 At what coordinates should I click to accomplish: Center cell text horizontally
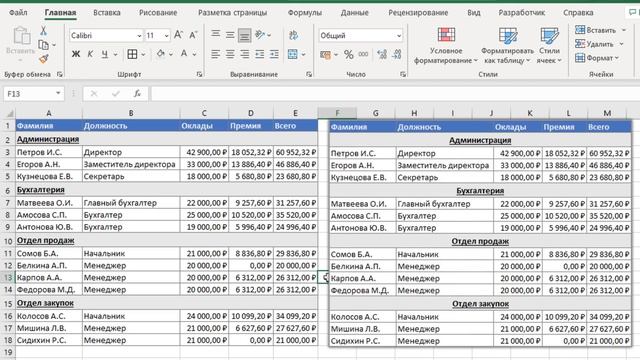tap(230, 54)
